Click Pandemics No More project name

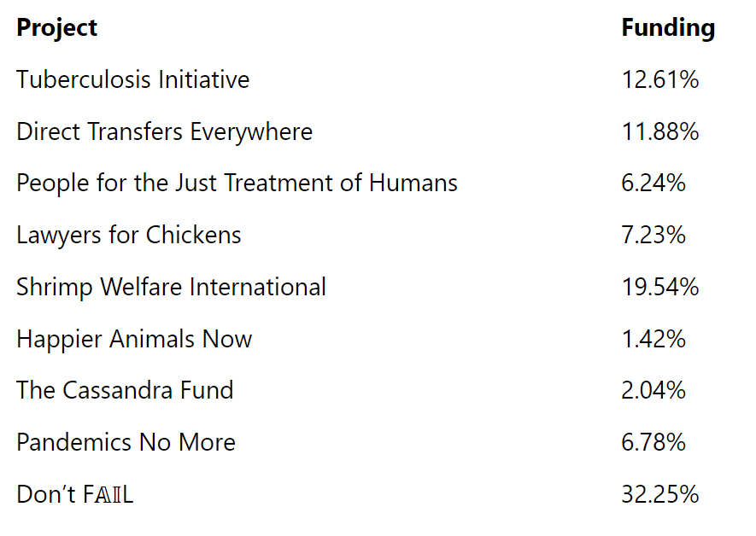click(x=126, y=443)
